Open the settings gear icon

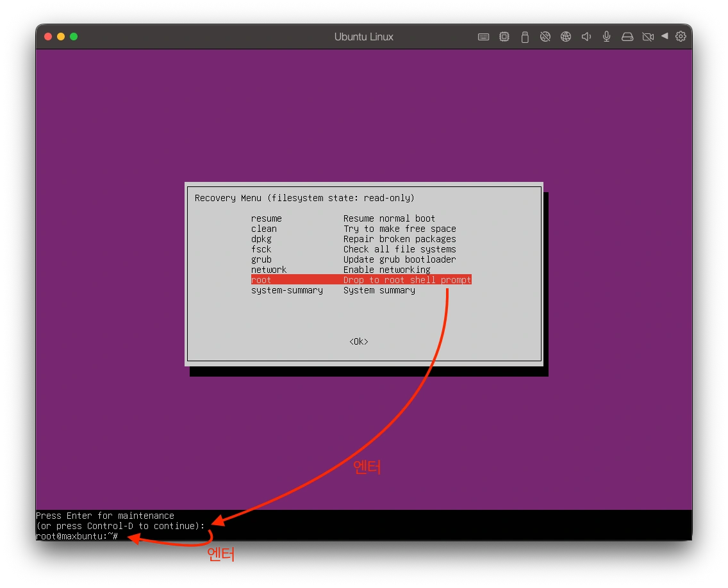point(681,37)
